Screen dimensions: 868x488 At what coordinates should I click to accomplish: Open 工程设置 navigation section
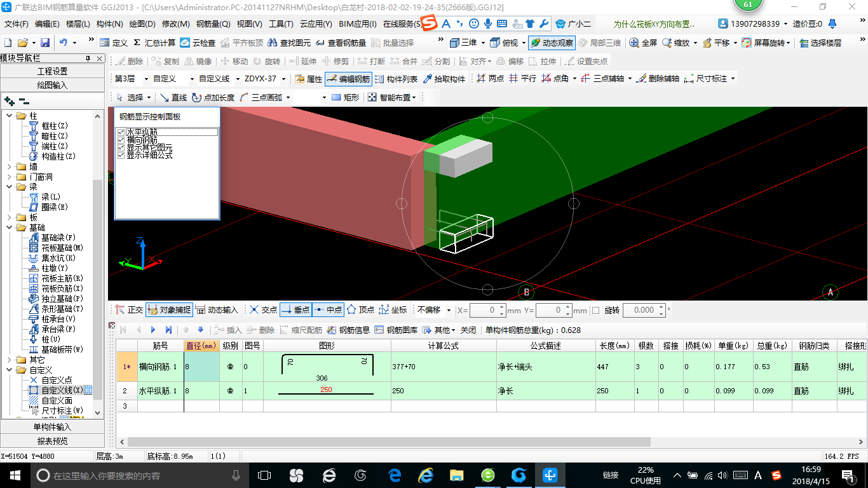coord(52,71)
